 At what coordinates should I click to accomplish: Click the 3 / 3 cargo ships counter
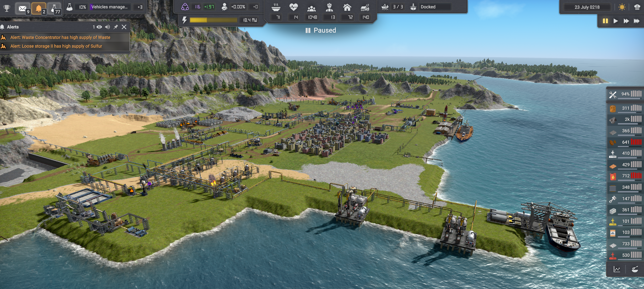coord(398,7)
